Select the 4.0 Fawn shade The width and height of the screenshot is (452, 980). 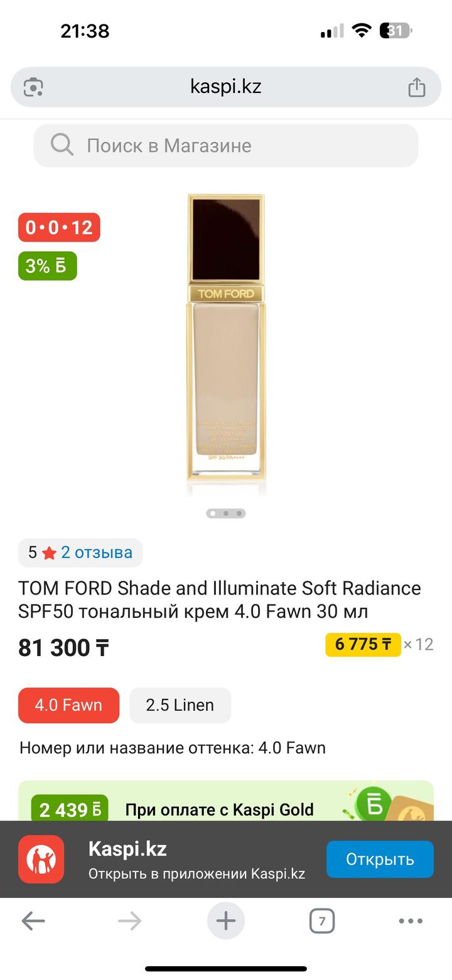tap(68, 705)
